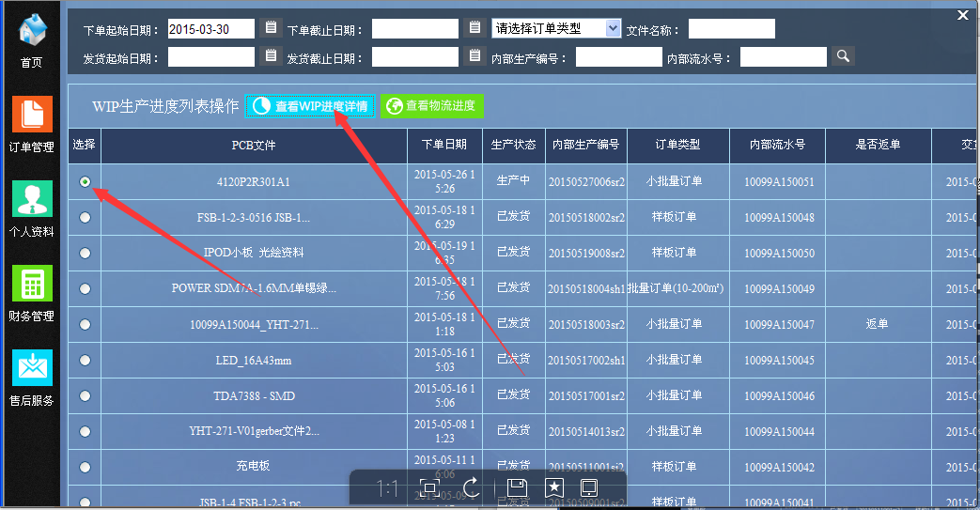Open 订单管理 in the sidebar

31,116
